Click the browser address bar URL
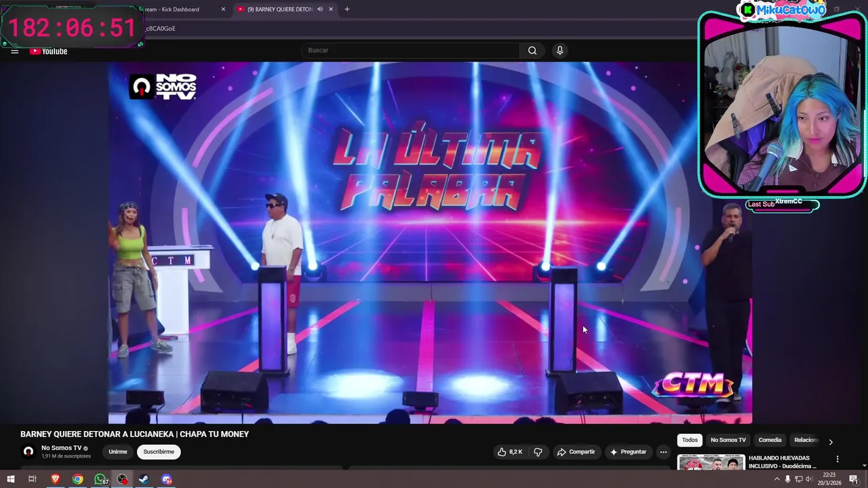 160,28
